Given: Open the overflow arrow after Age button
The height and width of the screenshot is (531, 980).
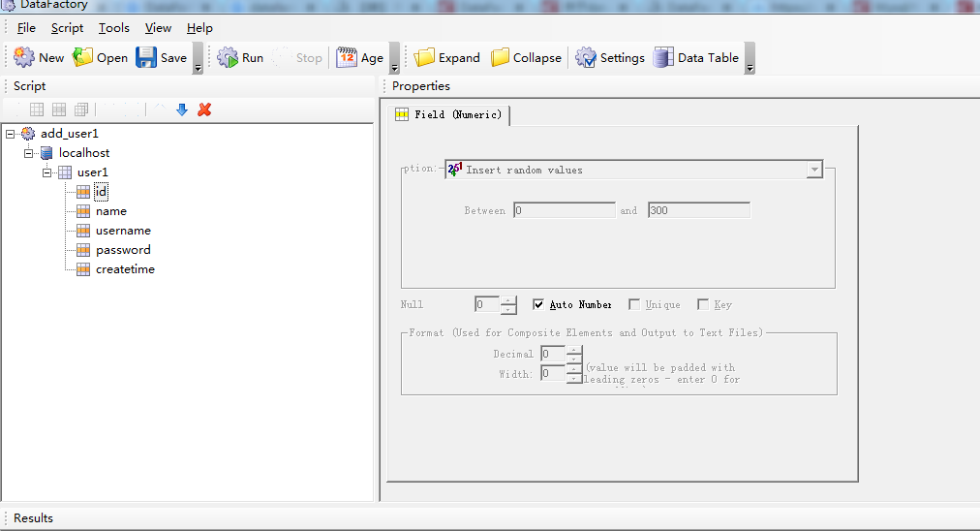Looking at the screenshot, I should pyautogui.click(x=394, y=58).
